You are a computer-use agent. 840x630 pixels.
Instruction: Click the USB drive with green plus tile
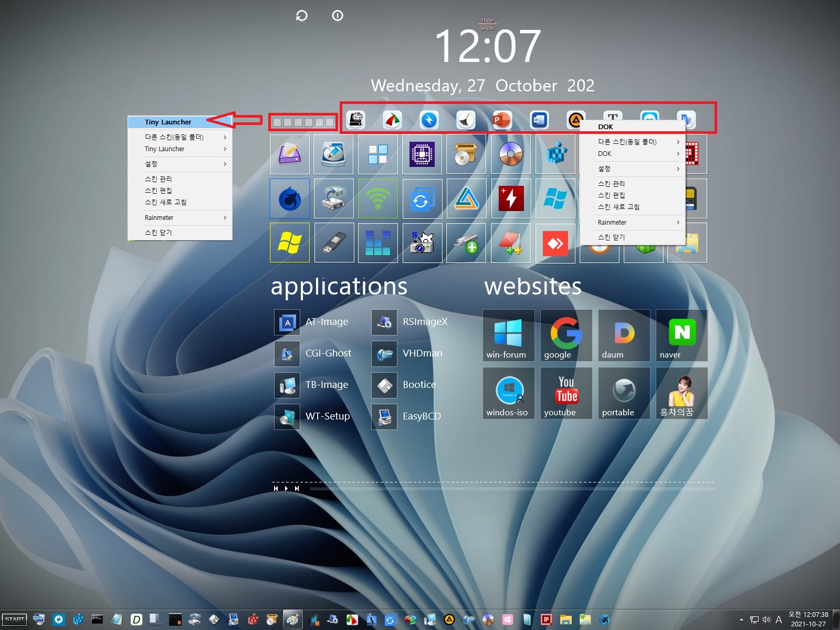pos(466,243)
